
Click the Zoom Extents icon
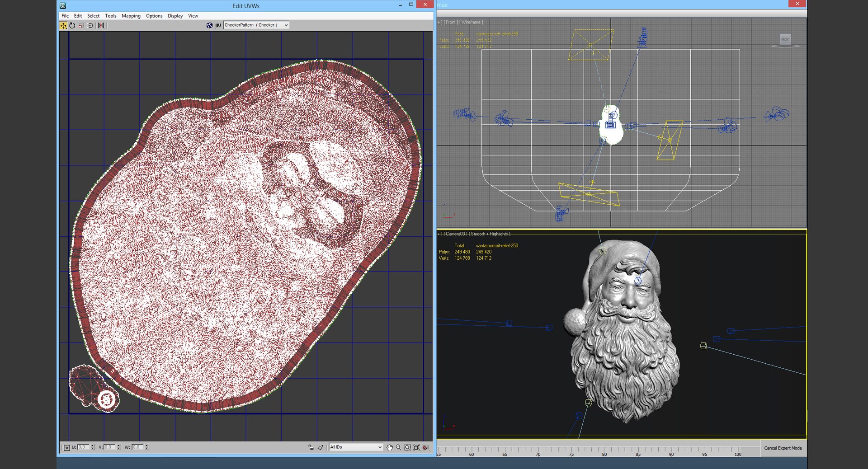[416, 447]
